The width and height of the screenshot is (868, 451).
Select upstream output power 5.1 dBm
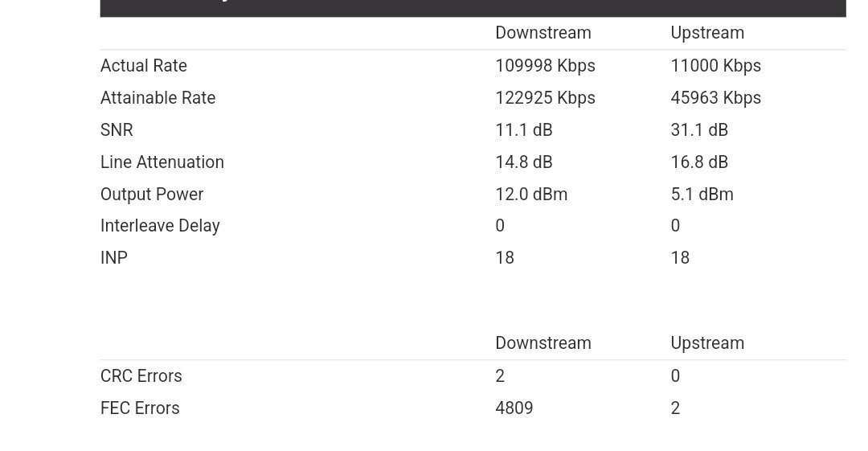(x=702, y=194)
